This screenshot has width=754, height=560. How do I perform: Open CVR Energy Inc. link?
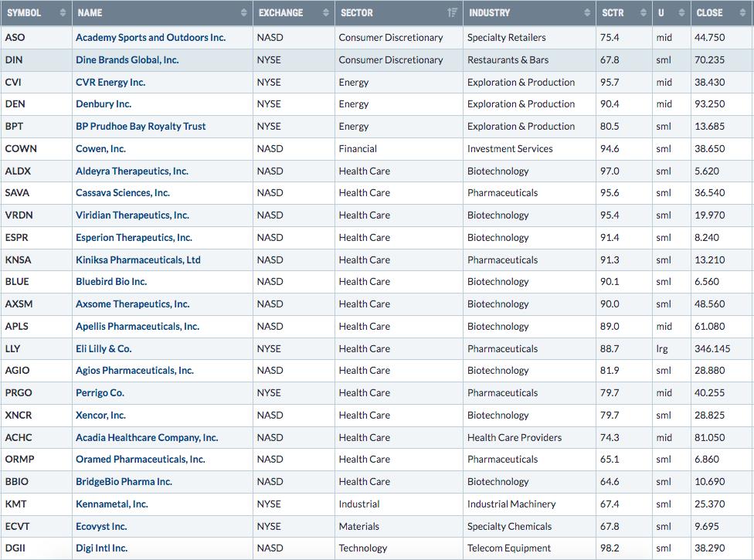pos(110,82)
